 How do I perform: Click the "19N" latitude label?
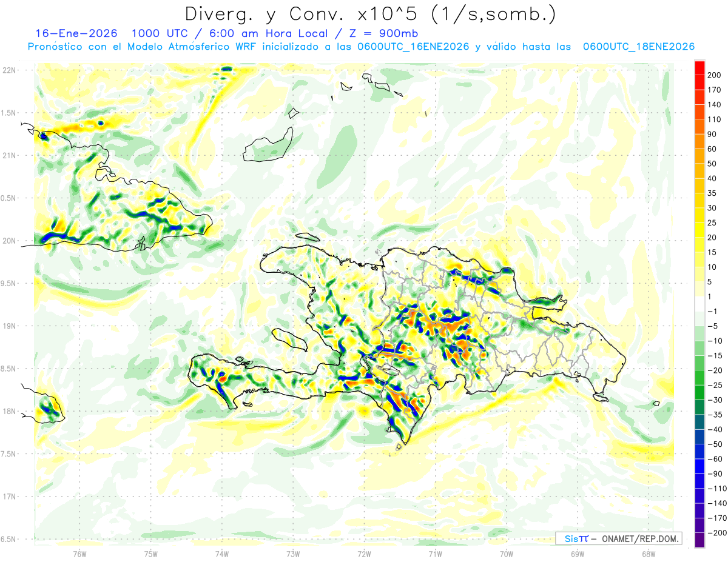tap(10, 326)
